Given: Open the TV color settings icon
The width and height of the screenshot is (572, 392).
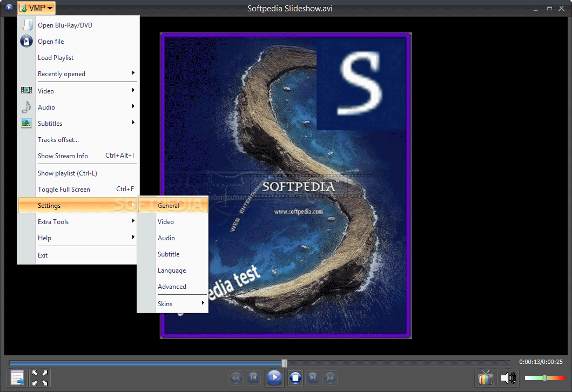Looking at the screenshot, I should (485, 378).
